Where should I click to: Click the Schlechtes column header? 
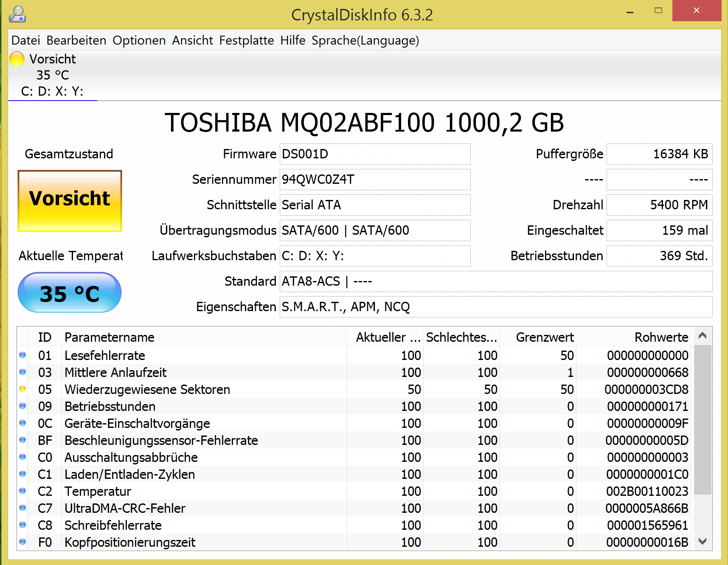click(x=461, y=337)
